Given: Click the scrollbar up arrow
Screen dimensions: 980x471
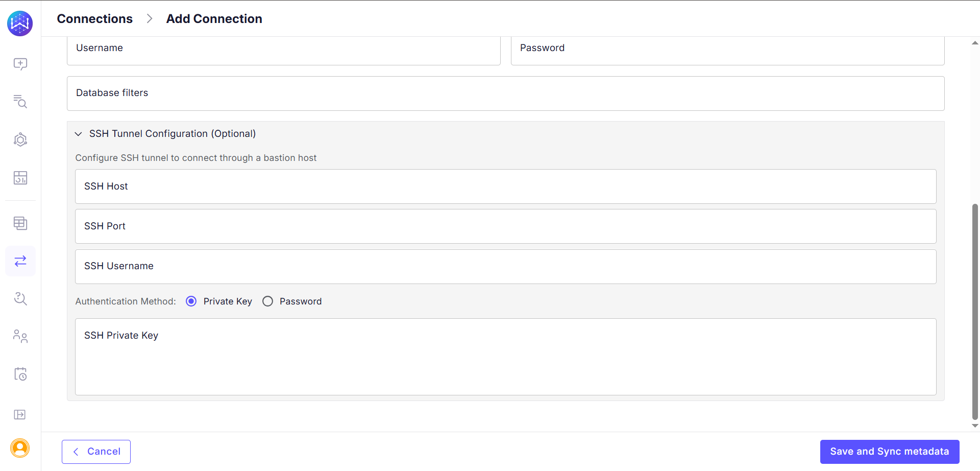Looking at the screenshot, I should tap(975, 43).
